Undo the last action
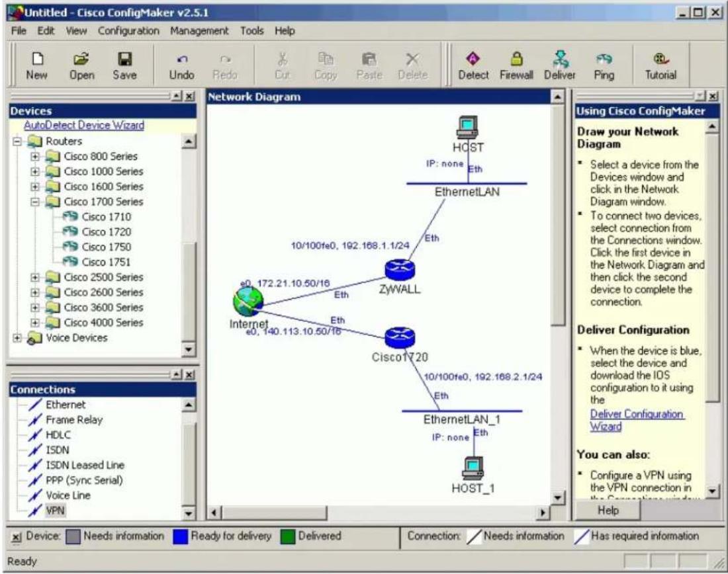This screenshot has width=728, height=574. tap(181, 65)
